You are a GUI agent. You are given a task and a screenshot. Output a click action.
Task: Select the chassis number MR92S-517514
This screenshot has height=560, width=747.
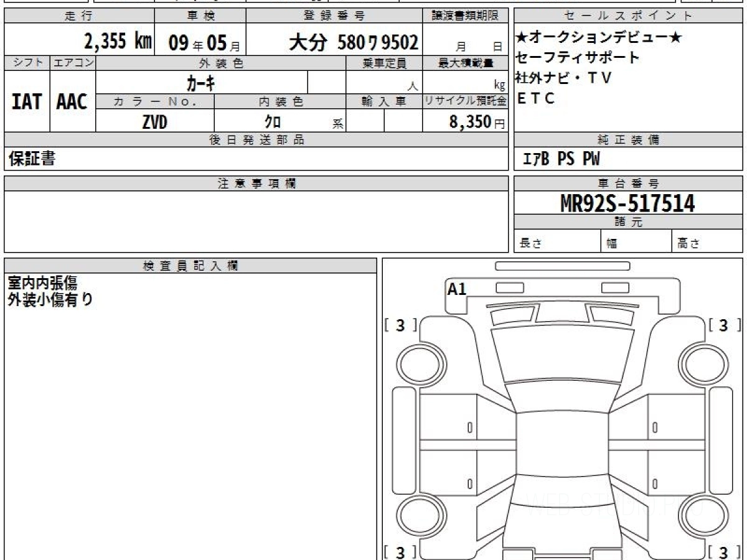click(x=628, y=203)
